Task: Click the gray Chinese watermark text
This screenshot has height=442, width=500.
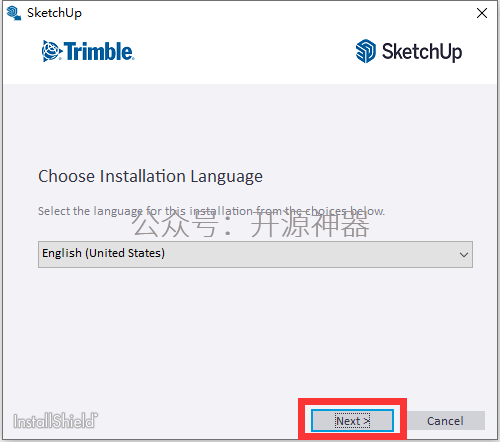Action: pos(251,225)
